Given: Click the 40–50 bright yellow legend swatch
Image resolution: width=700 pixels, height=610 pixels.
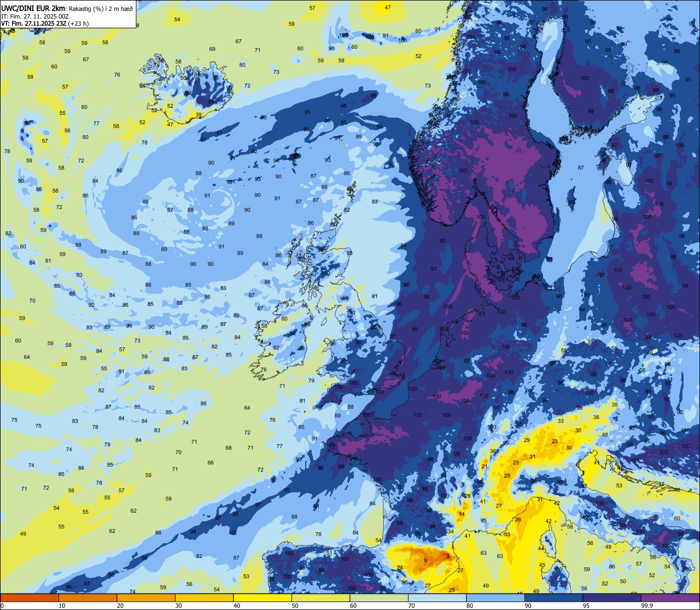Looking at the screenshot, I should (262, 597).
